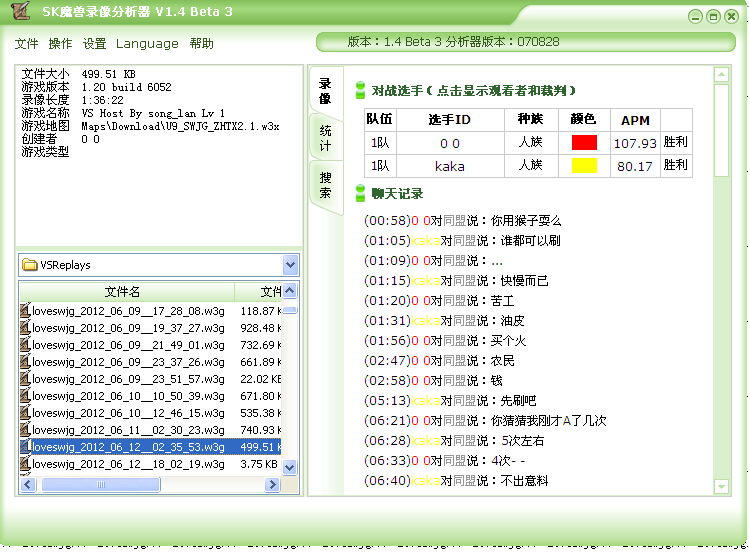Screen dimensions: 749x553
Task: Click the yellow color swatch of kaka
Action: tap(584, 166)
